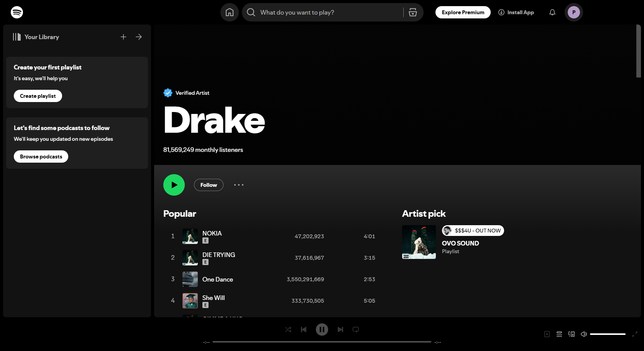Open the Browse icon in search bar
Viewport: 644px width, 351px height.
point(413,12)
